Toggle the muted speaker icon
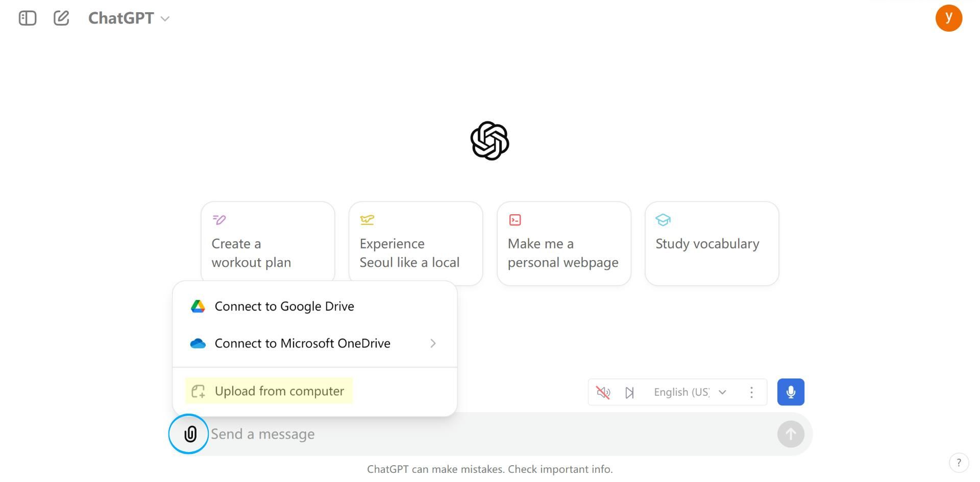980x482 pixels. tap(603, 392)
